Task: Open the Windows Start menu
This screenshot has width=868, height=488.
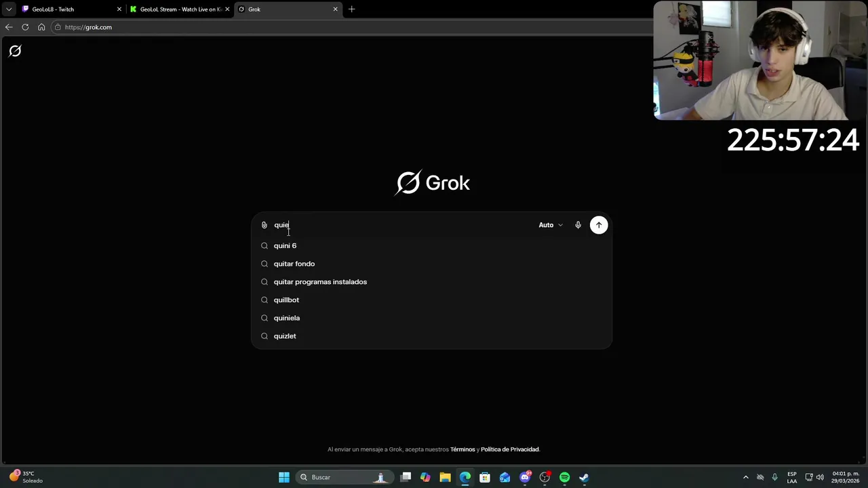Action: pyautogui.click(x=284, y=477)
